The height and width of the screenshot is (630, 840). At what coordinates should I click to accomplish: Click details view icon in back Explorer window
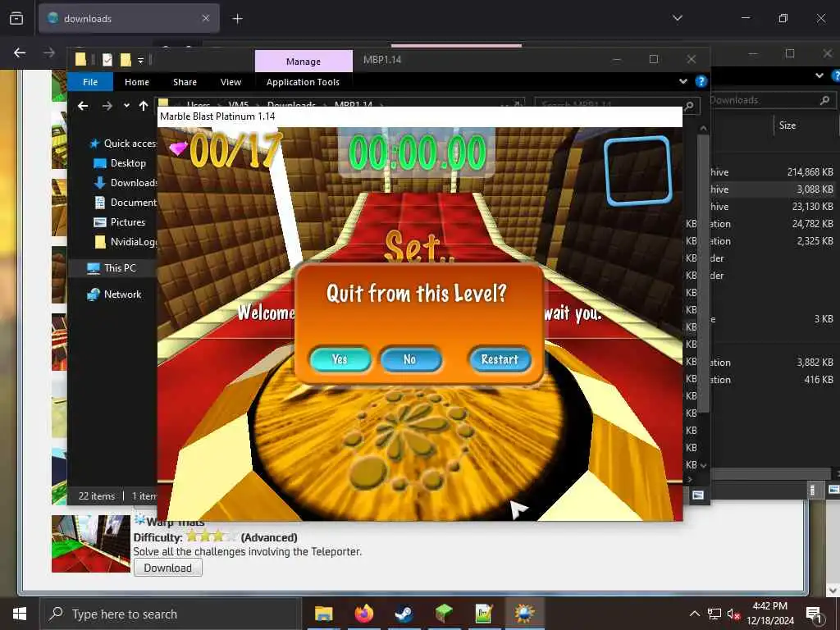coord(813,490)
